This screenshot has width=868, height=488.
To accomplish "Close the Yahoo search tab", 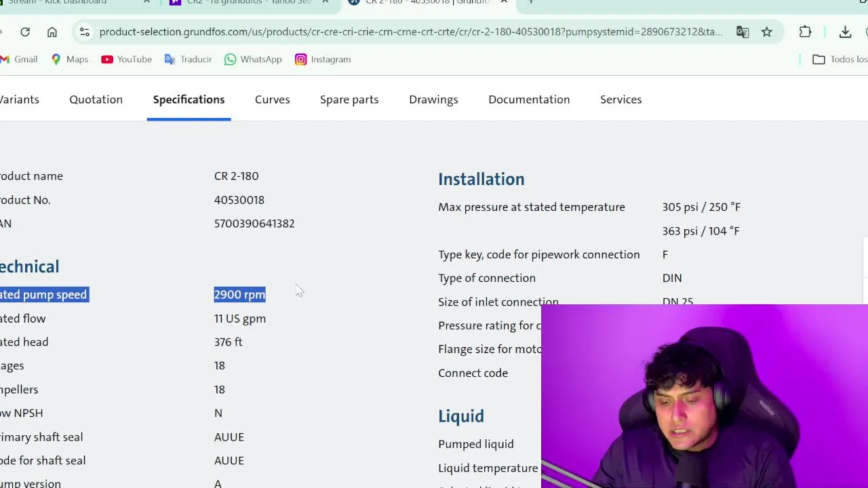I will pyautogui.click(x=325, y=2).
